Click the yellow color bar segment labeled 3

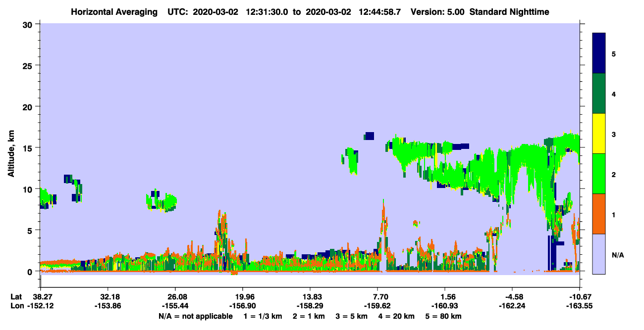[599, 134]
